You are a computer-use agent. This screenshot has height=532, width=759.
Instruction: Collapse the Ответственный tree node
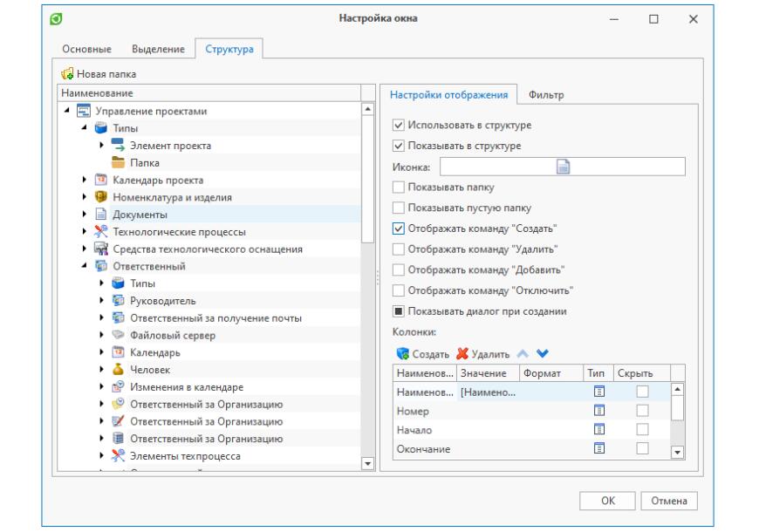pos(85,267)
